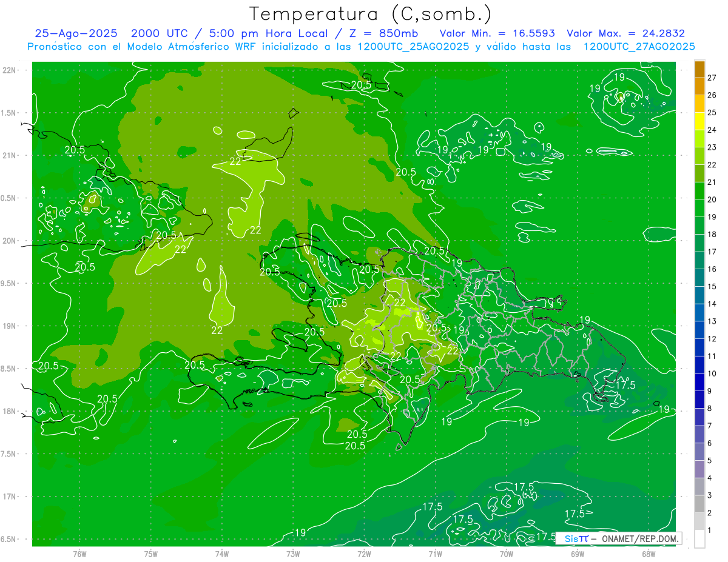Click the dark orange swatch atop the colorbar
The image size is (728, 562).
699,69
